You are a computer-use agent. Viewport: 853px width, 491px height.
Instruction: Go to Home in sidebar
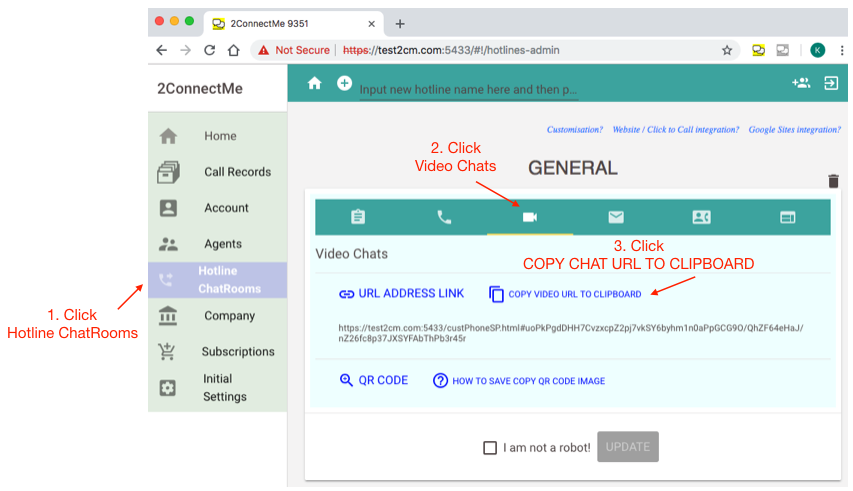pyautogui.click(x=218, y=136)
